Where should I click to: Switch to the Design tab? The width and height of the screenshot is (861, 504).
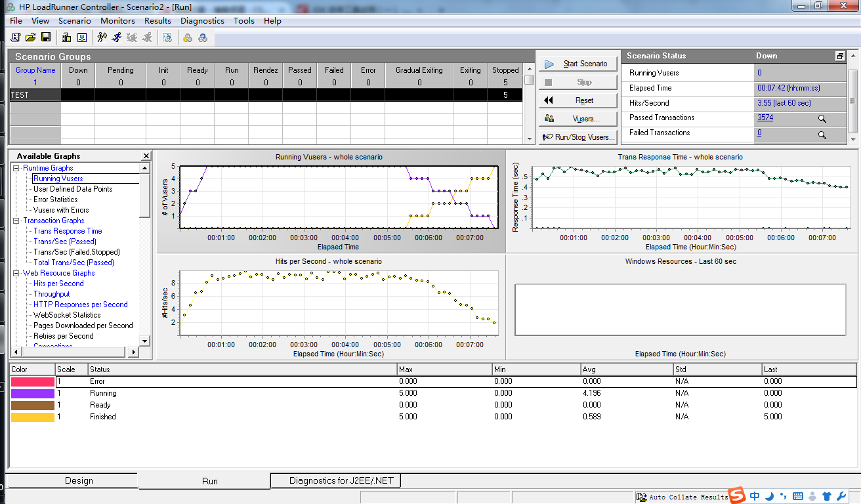[x=79, y=480]
